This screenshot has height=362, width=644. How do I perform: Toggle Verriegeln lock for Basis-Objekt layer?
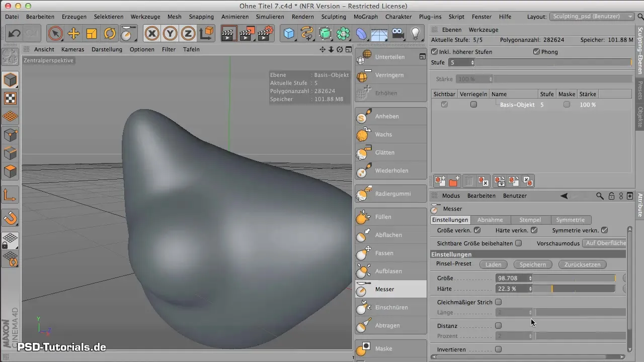(473, 105)
